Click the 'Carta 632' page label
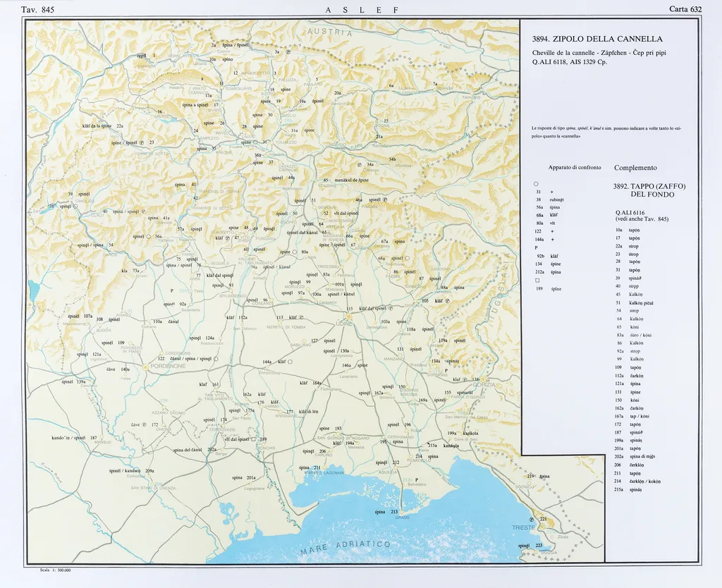The height and width of the screenshot is (588, 722). (685, 9)
